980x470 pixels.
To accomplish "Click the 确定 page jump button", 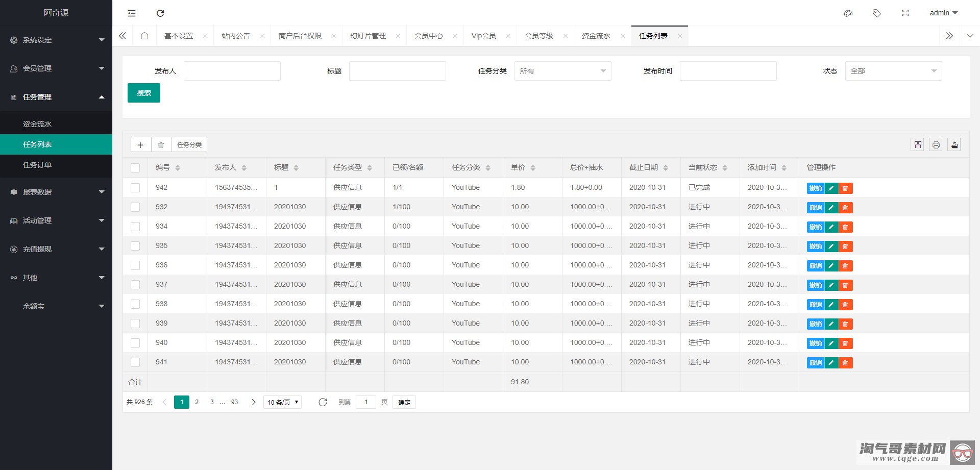I will point(404,402).
